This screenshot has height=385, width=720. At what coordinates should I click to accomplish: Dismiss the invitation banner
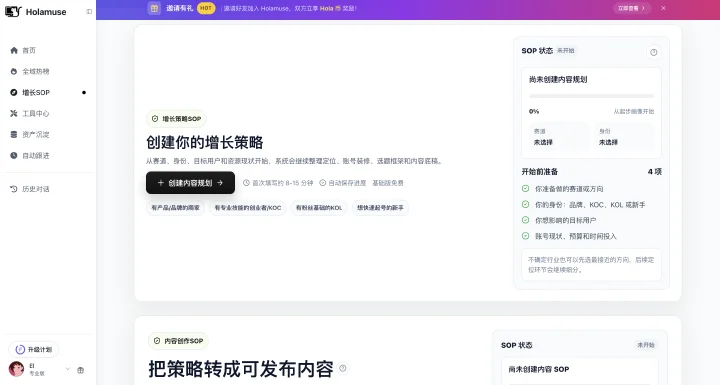pyautogui.click(x=664, y=8)
